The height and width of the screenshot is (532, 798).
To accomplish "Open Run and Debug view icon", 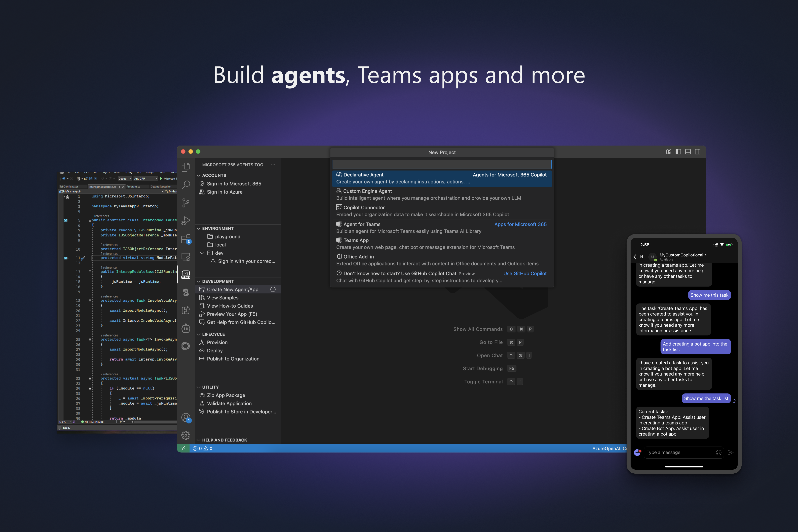I will (186, 221).
